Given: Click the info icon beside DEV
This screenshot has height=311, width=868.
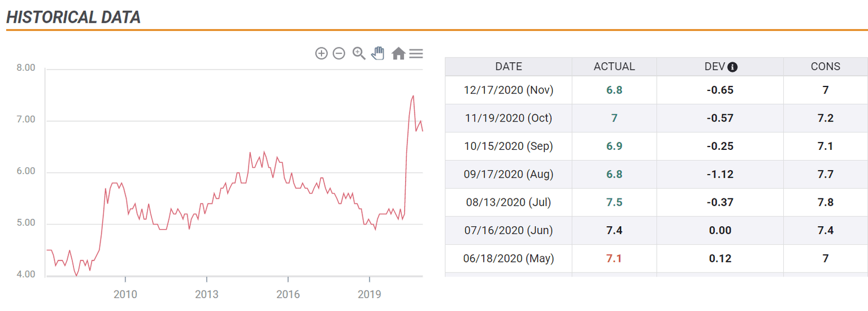Looking at the screenshot, I should [x=732, y=67].
